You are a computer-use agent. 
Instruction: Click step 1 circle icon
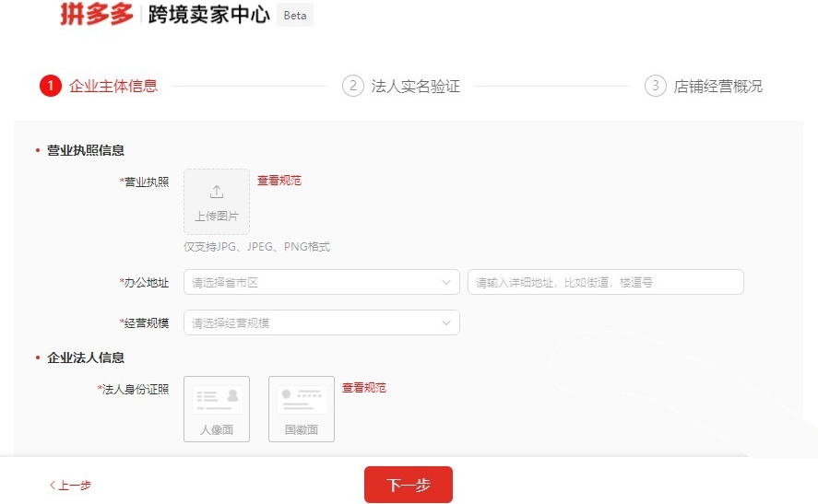point(50,86)
